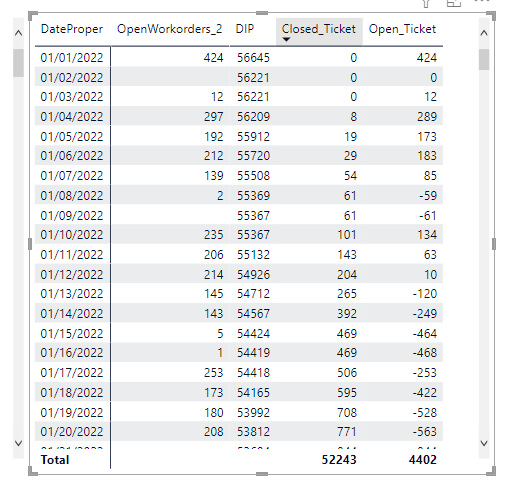Click left scrollbar down arrow
The height and width of the screenshot is (490, 516).
coord(19,443)
